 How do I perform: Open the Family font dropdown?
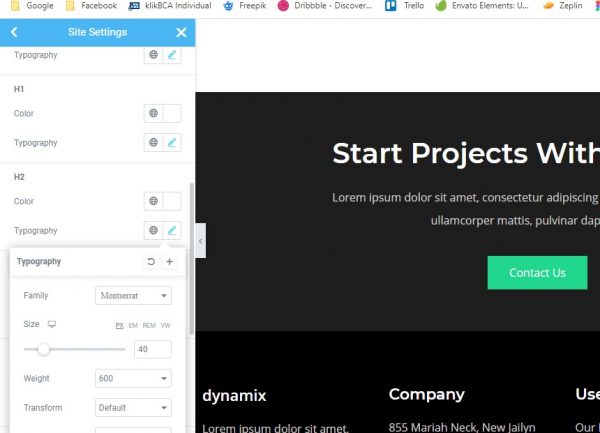(133, 296)
